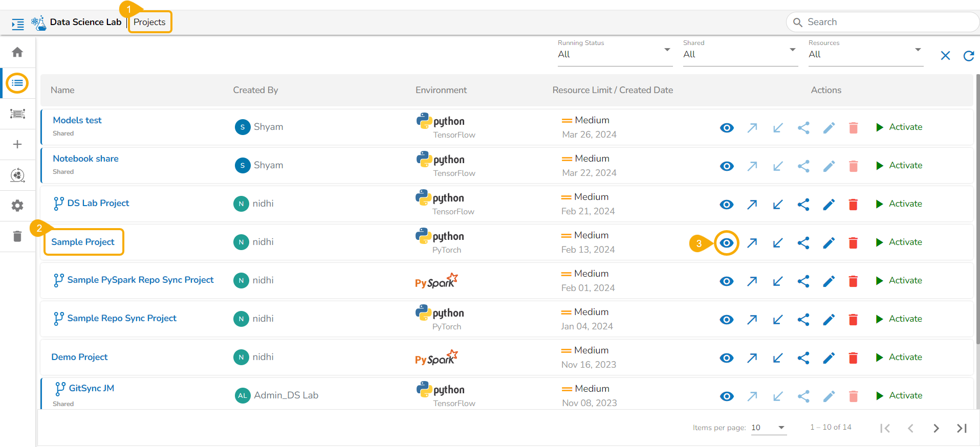Screen dimensions: 980x447
Task: Open the trash icon in the left sidebar
Action: coord(17,236)
